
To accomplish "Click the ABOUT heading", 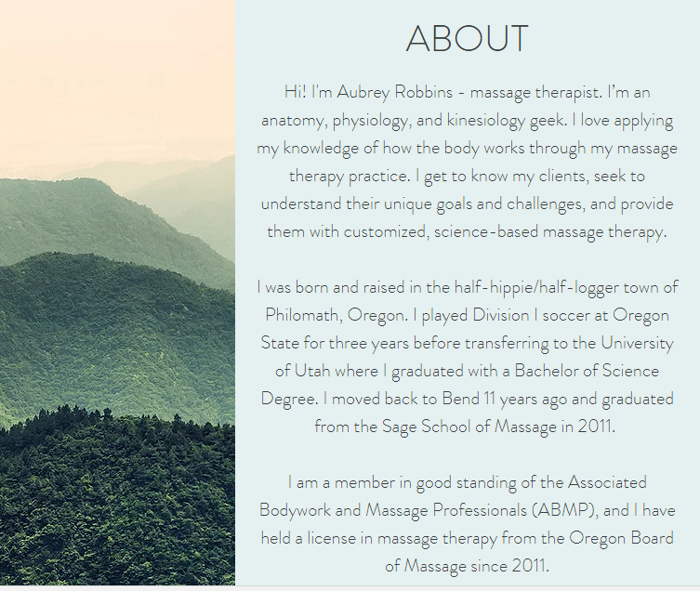I will (x=467, y=39).
